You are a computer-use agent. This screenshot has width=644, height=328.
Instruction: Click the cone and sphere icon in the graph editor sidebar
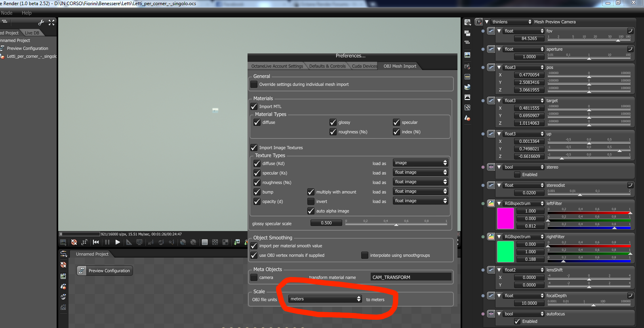pos(63,286)
